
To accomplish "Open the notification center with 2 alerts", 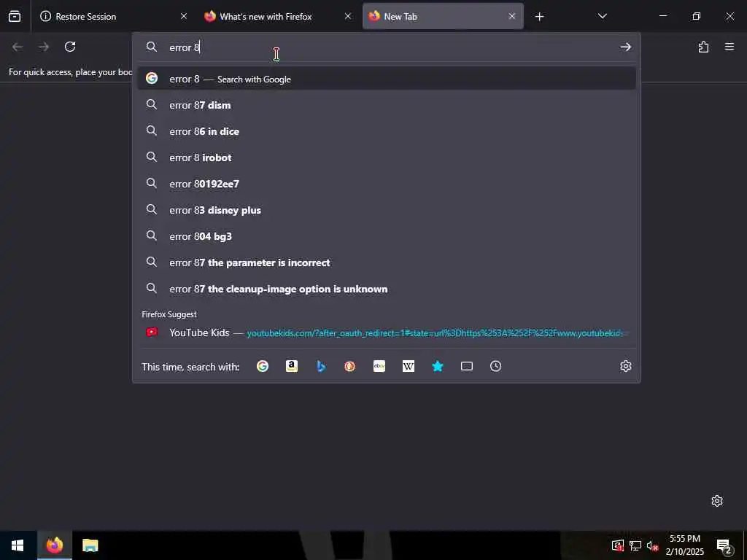I will click(x=724, y=545).
